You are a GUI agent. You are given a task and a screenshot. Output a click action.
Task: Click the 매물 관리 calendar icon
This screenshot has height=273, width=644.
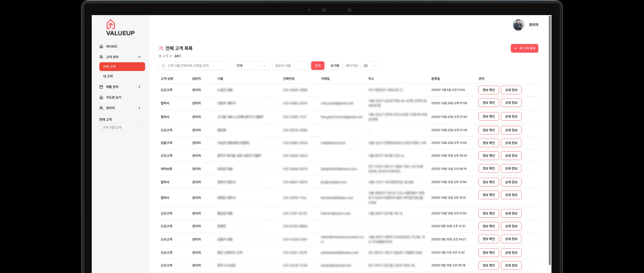pyautogui.click(x=101, y=87)
